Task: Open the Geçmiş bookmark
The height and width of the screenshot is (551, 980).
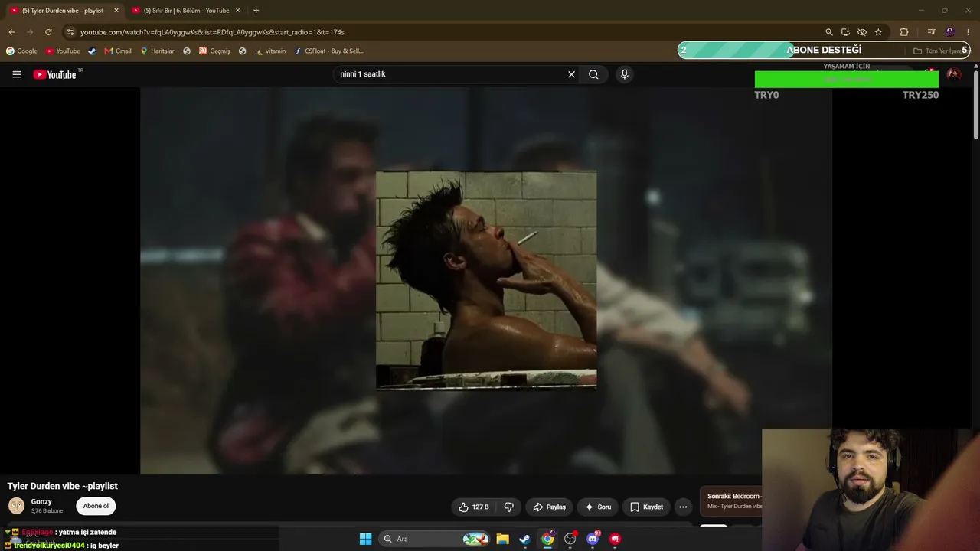Action: tap(214, 51)
